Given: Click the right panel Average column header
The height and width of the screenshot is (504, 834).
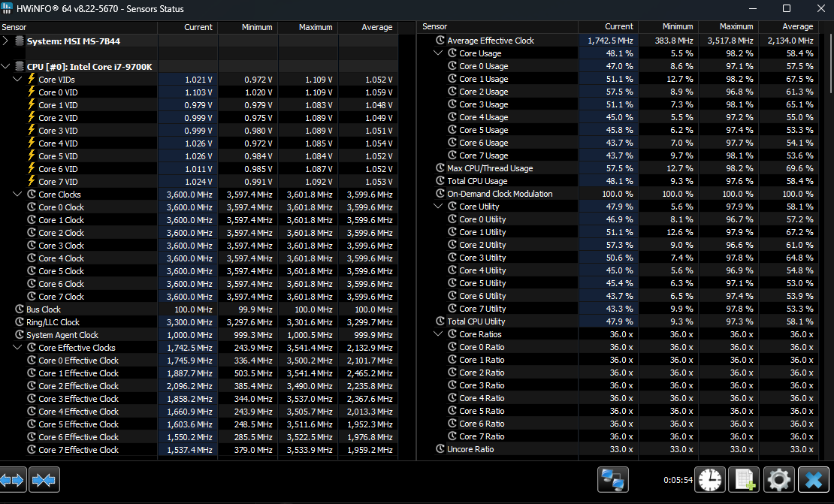Looking at the screenshot, I should click(789, 26).
